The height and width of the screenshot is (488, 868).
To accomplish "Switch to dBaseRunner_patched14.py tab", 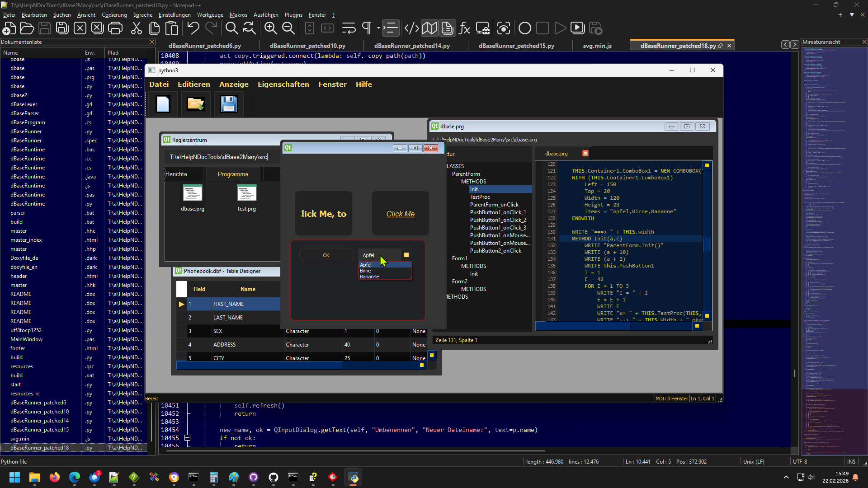I will tap(411, 46).
